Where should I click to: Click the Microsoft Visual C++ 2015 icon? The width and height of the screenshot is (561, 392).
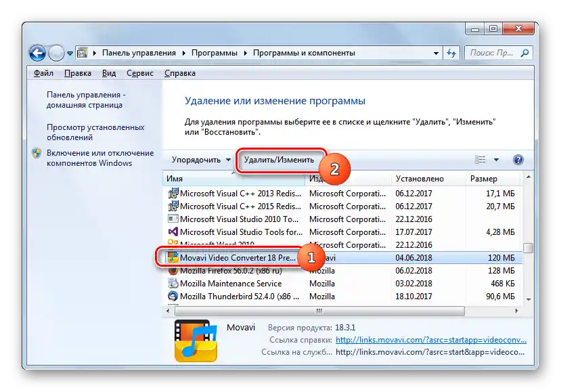point(173,206)
